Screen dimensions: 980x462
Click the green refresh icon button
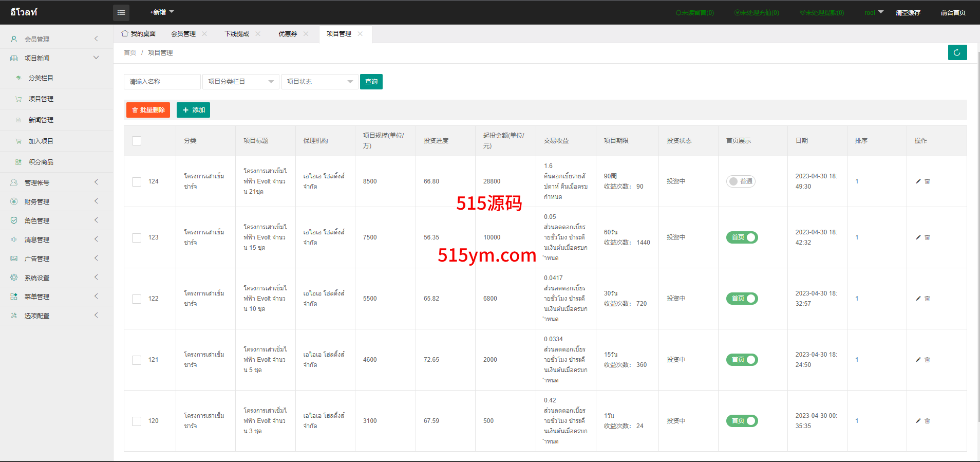coord(957,52)
